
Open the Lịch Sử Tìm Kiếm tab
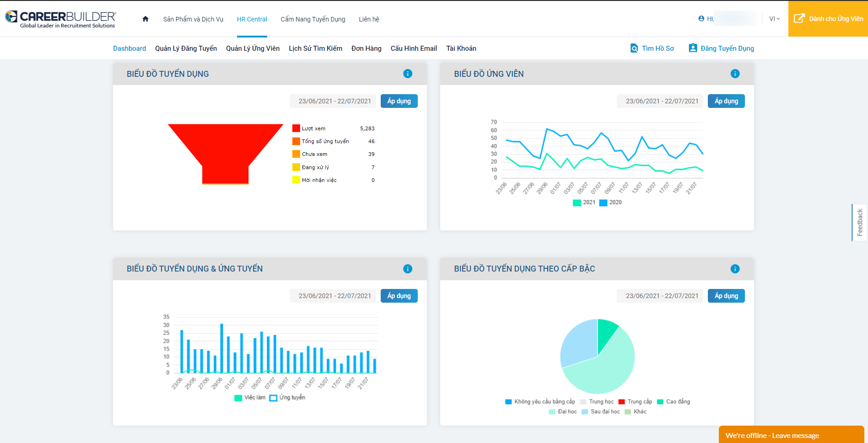point(315,48)
